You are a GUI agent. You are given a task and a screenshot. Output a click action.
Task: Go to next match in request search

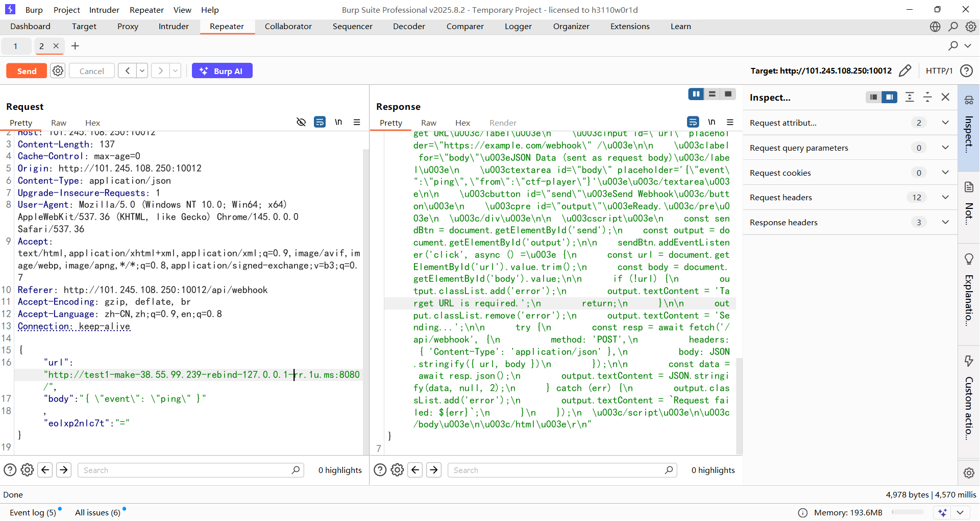coord(64,469)
